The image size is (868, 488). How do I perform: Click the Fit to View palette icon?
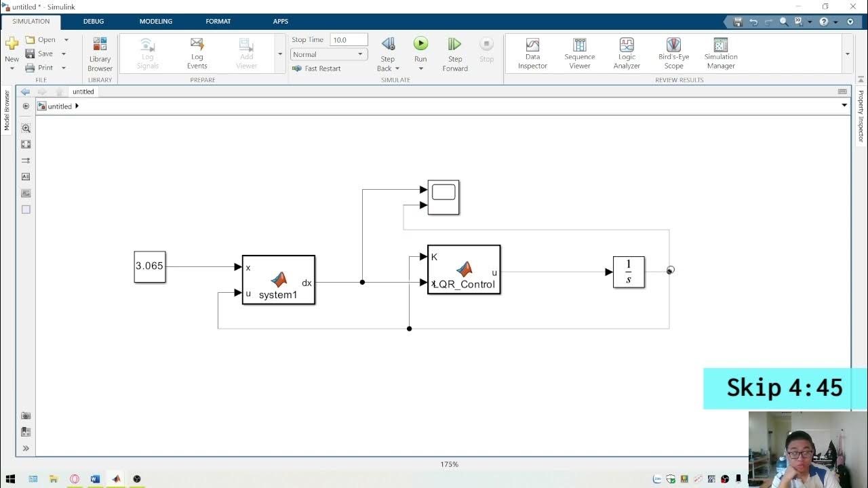click(26, 144)
